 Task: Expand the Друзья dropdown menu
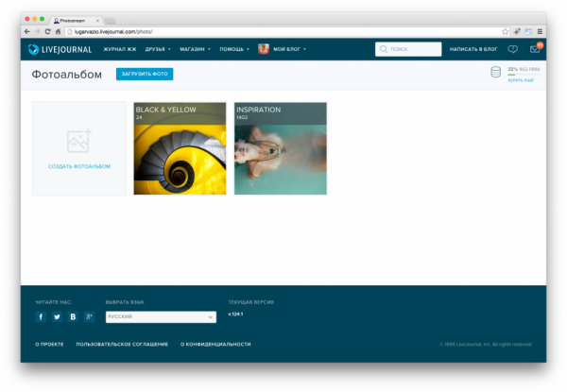click(158, 49)
